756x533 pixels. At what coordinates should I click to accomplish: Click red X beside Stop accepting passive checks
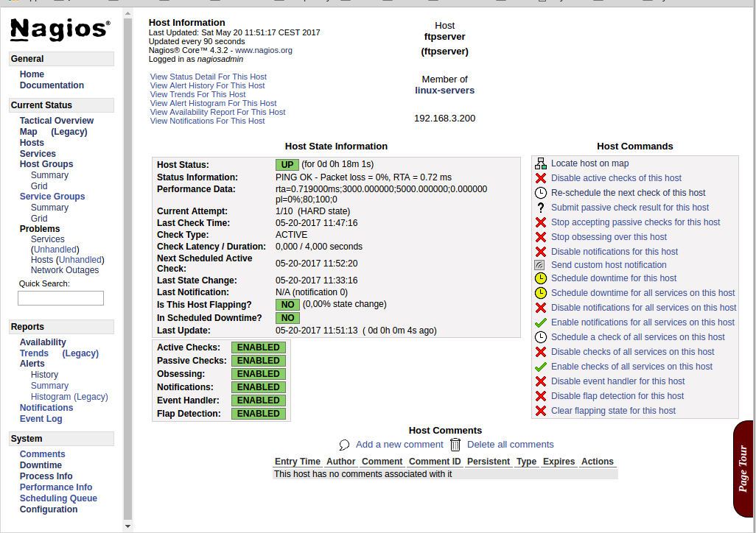541,222
